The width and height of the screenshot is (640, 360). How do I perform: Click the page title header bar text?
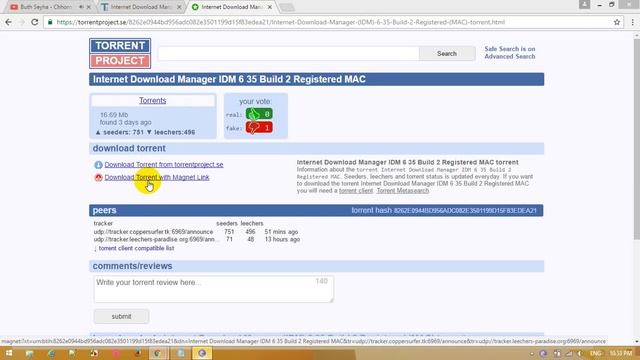pos(229,79)
